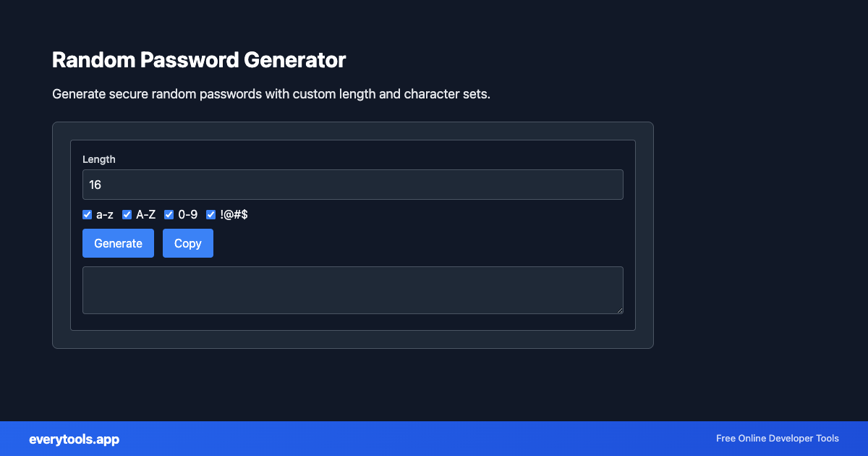
Task: Click the password output textarea
Action: (352, 290)
